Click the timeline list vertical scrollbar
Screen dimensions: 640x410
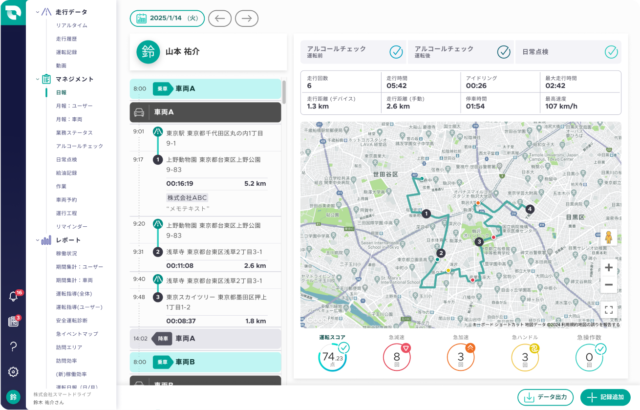(x=284, y=92)
